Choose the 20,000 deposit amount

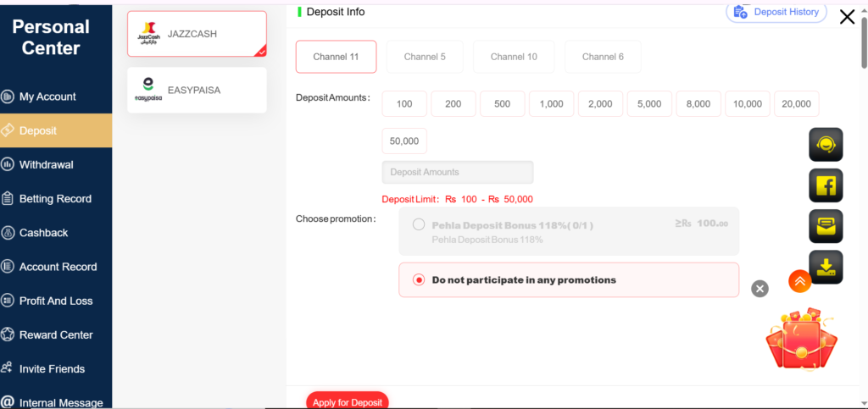[x=797, y=104]
